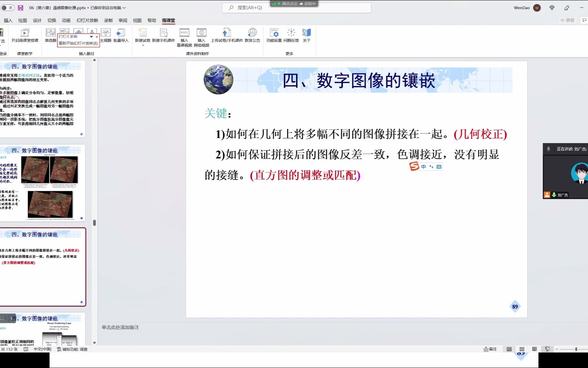Viewport: 588px width, 368px height.
Task: Open the file name saved-location dropdown
Action: coord(124,7)
